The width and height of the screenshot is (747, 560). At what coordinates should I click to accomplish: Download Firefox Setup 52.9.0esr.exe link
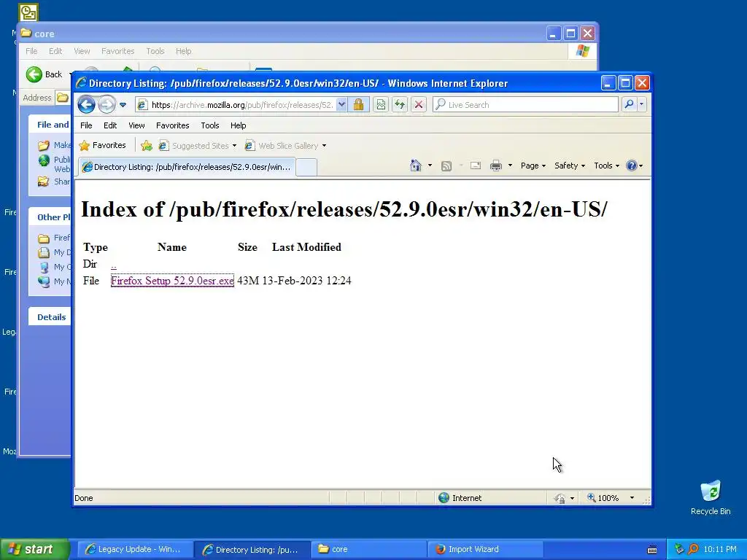172,281
